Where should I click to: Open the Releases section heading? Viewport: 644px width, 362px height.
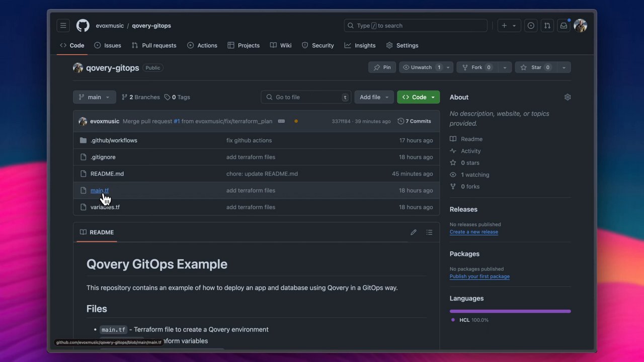pyautogui.click(x=463, y=209)
